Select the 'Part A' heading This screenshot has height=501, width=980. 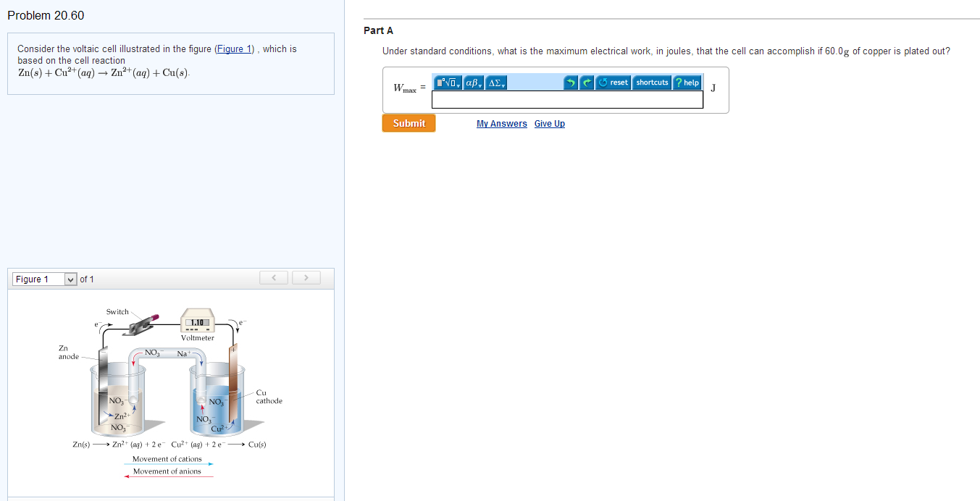(379, 30)
